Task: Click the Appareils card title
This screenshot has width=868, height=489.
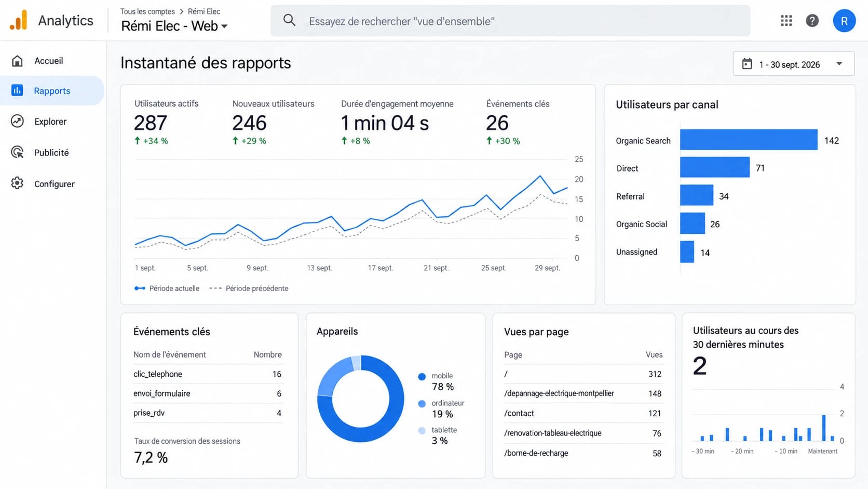Action: [x=337, y=332]
